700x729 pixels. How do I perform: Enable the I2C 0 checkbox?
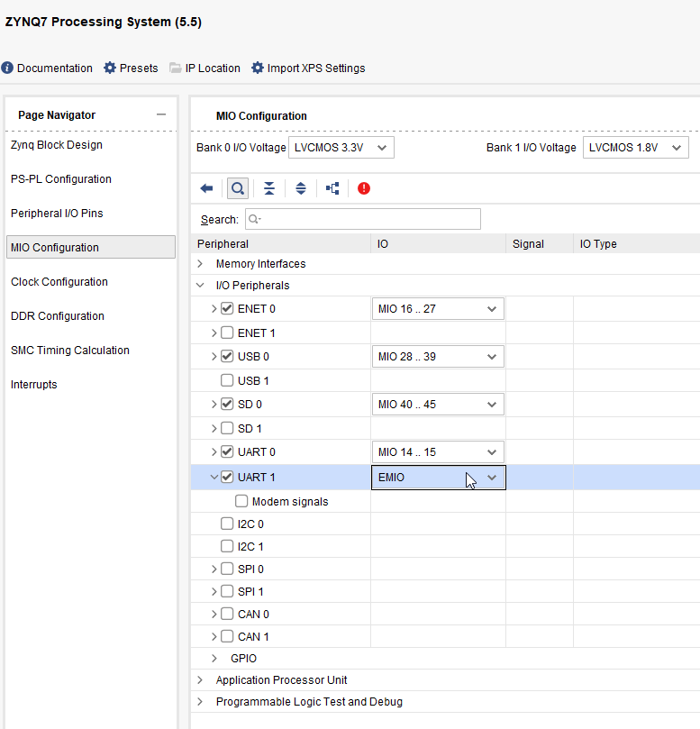point(227,524)
